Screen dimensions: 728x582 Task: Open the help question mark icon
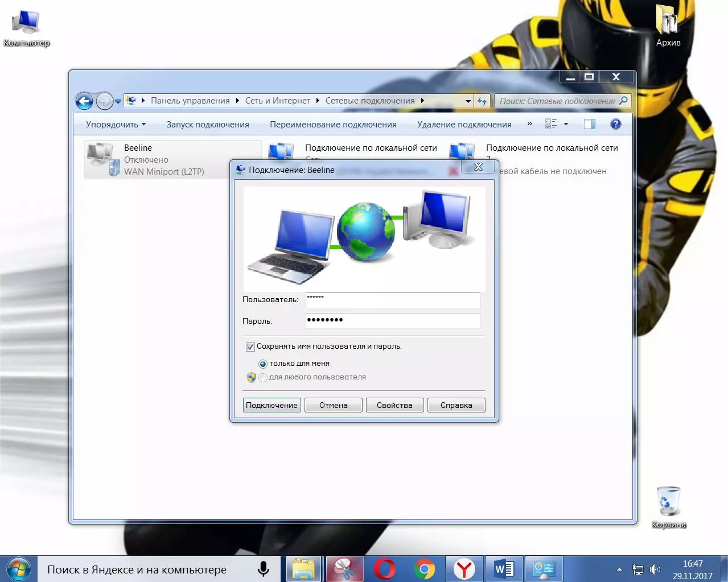615,124
